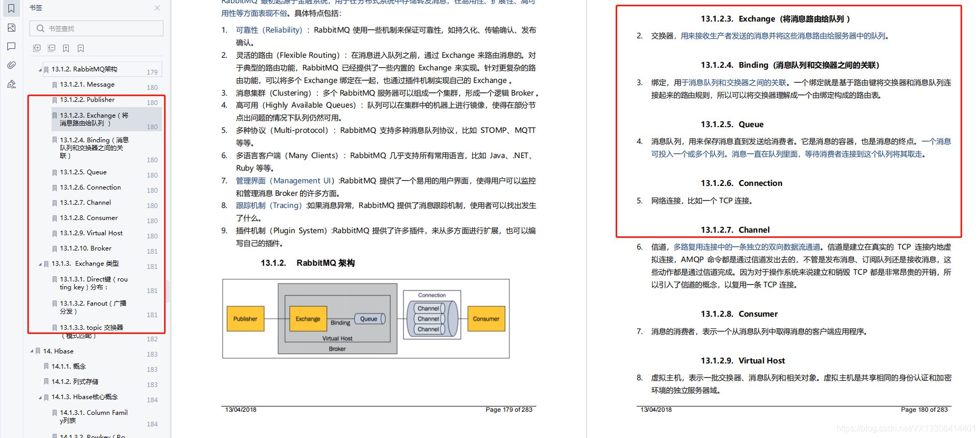
Task: Click the add bookmark icon
Action: pos(66,48)
